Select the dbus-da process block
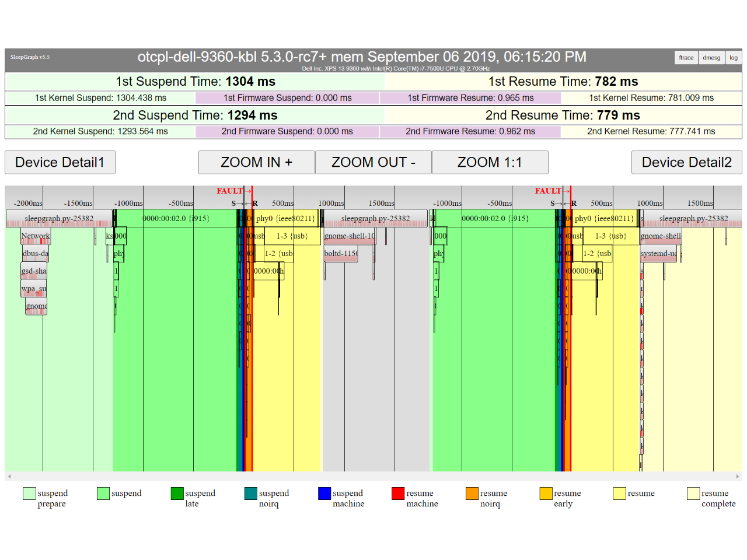Image resolution: width=747 pixels, height=560 pixels. (36, 254)
